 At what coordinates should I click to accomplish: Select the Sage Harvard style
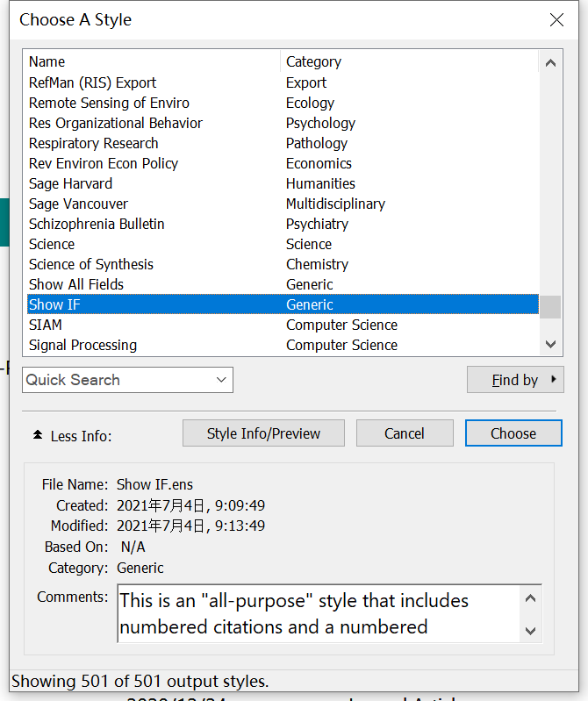click(70, 183)
